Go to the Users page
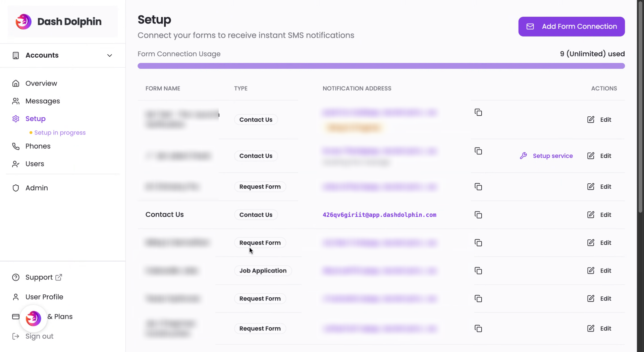644x352 pixels. click(x=35, y=164)
